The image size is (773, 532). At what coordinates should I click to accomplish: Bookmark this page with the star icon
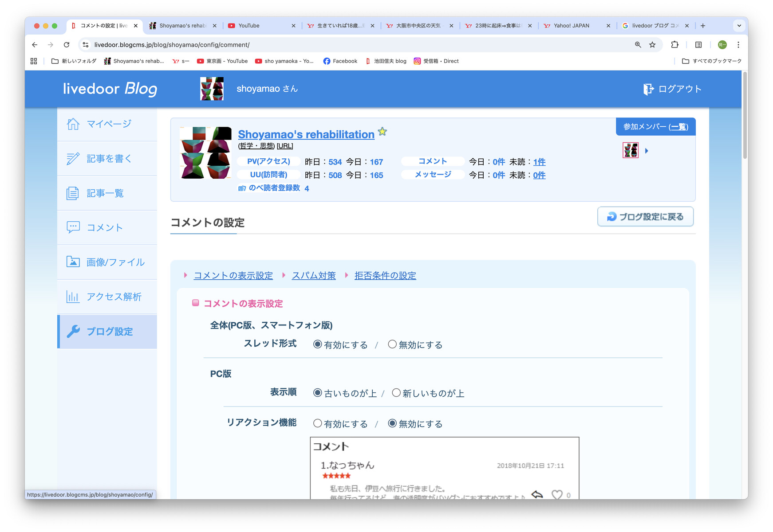click(x=652, y=45)
